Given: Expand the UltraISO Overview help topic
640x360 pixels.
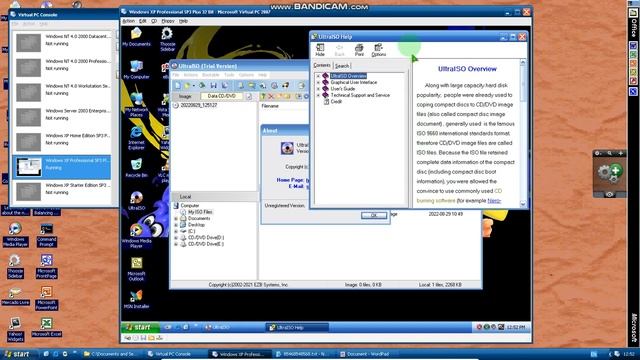Looking at the screenshot, I should (318, 76).
